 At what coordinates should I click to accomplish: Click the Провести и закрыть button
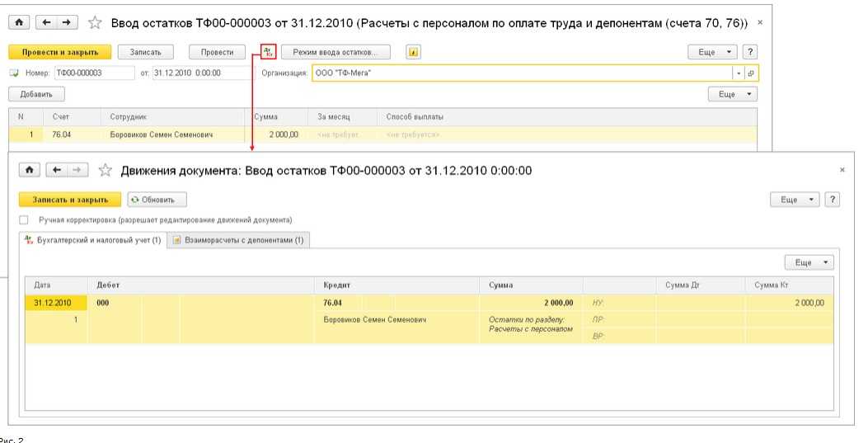(59, 52)
